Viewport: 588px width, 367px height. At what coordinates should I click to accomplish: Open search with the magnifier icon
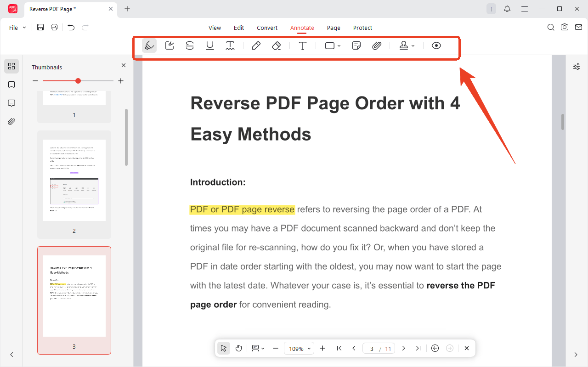(x=551, y=28)
